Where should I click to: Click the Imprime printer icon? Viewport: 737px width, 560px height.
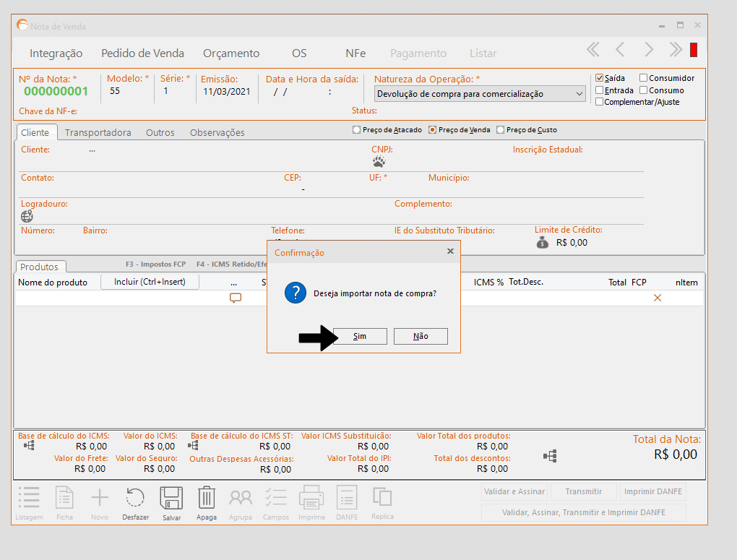pos(311,497)
